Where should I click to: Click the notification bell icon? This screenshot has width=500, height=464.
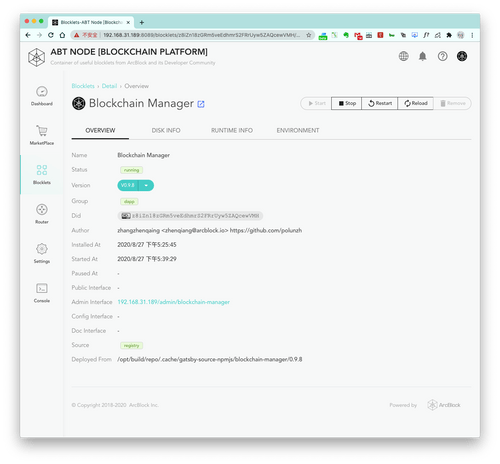[x=423, y=56]
